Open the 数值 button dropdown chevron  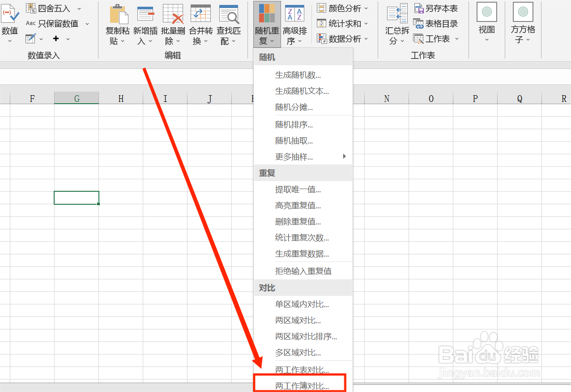tap(10, 41)
